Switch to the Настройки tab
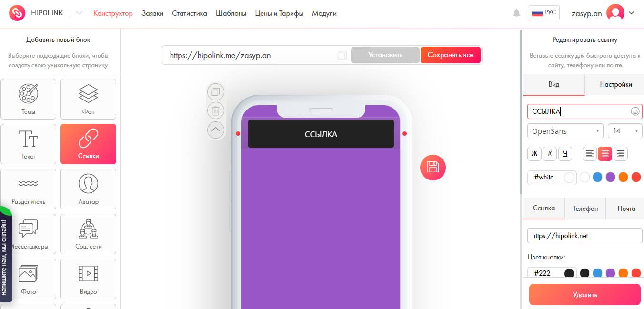The image size is (644, 309). [x=615, y=84]
